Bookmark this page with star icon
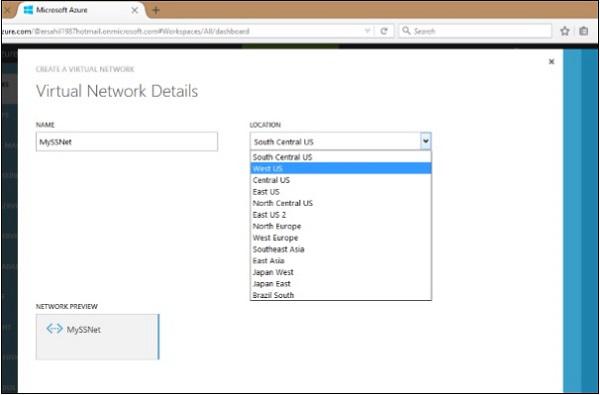 pyautogui.click(x=565, y=31)
